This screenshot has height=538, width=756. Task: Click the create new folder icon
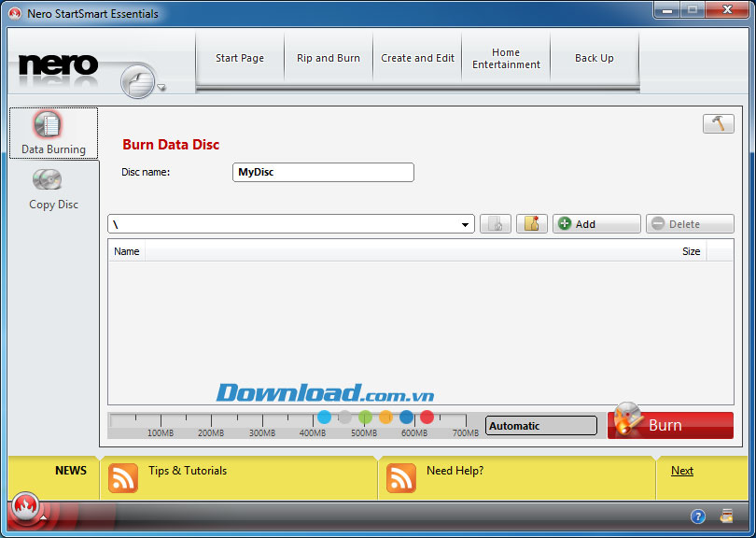531,224
